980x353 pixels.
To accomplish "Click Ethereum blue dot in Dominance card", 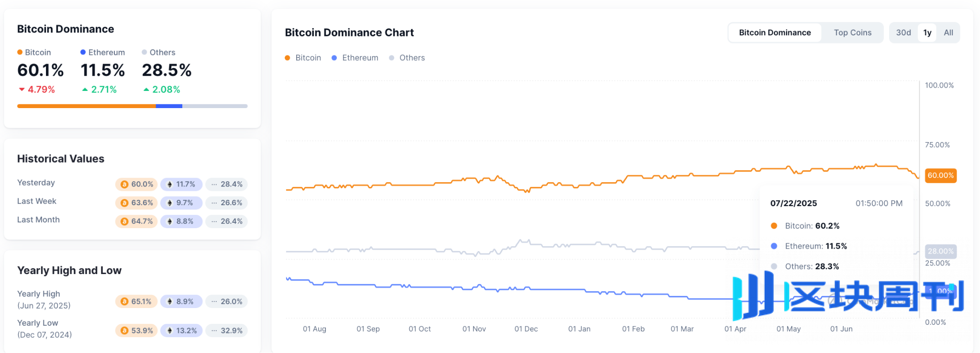I will click(83, 52).
